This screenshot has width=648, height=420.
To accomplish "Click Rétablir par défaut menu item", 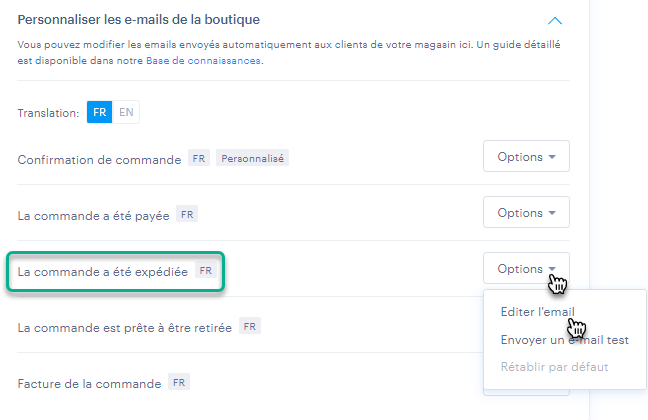I will [554, 367].
